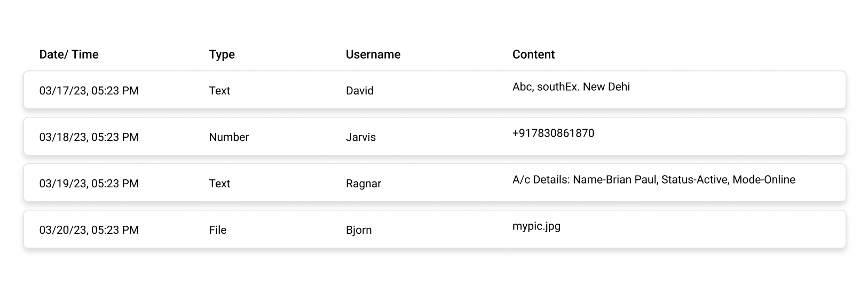Click the Type column header
This screenshot has width=868, height=301.
click(x=222, y=54)
